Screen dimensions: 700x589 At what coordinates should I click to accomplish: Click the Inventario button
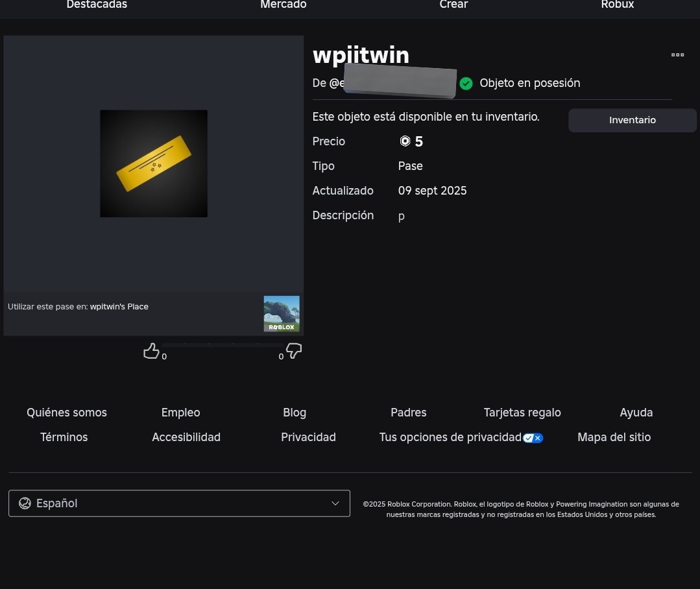[632, 120]
